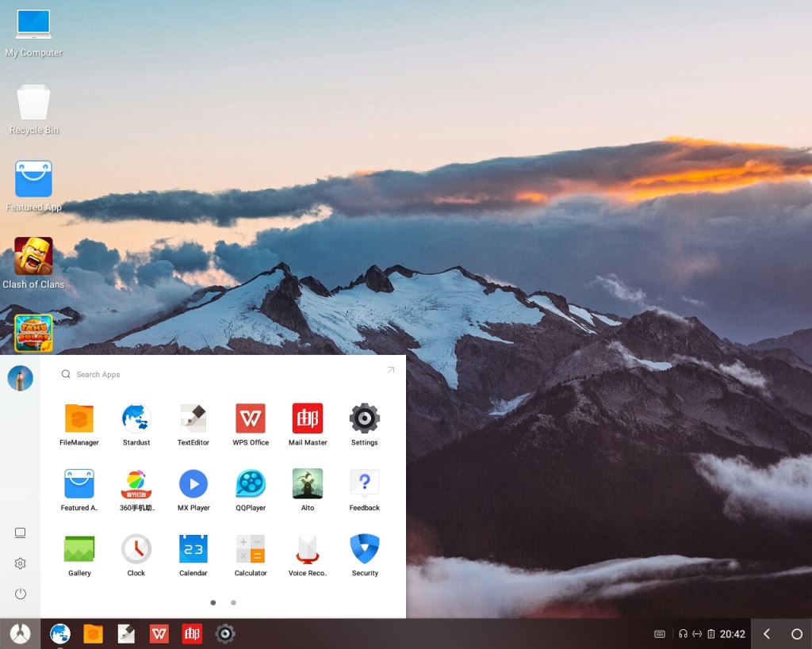Screen dimensions: 812x649
Task: Open the Alto game
Action: point(308,489)
